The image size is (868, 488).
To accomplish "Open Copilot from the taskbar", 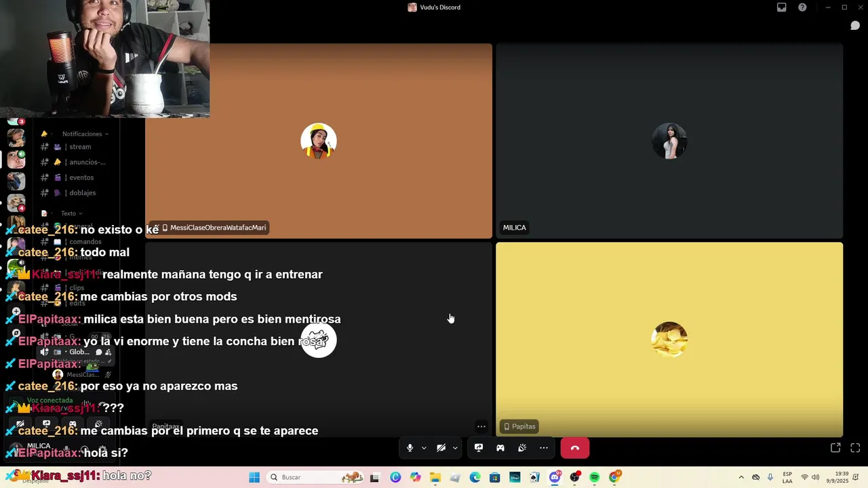I will coord(416,477).
